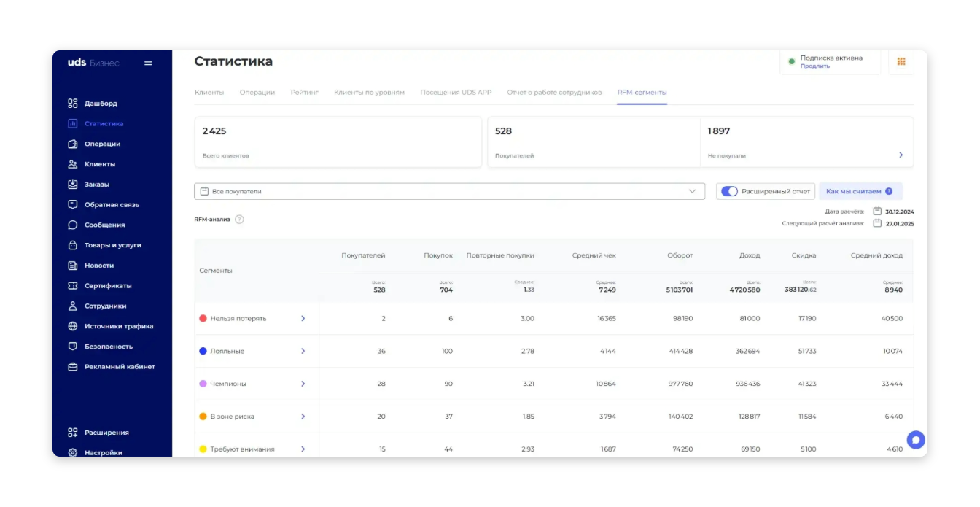Click the Заказы sidebar icon
This screenshot has width=980, height=507.
point(72,185)
